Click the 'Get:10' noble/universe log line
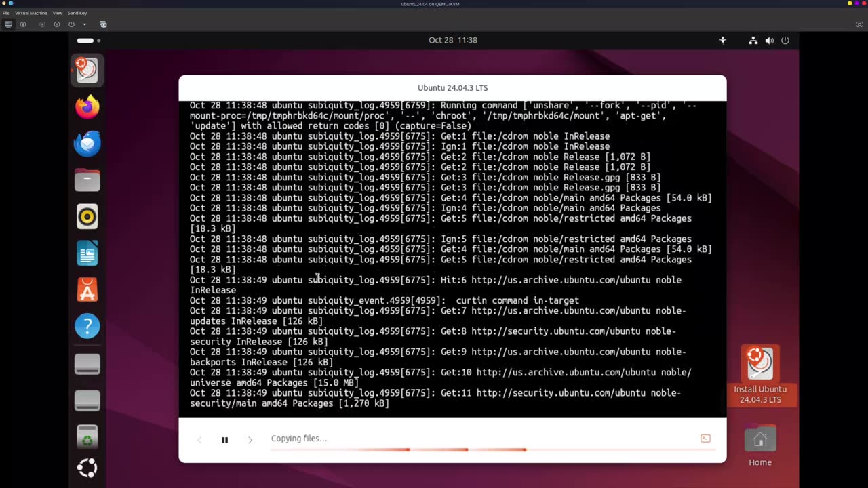This screenshot has width=868, height=488. tap(441, 378)
